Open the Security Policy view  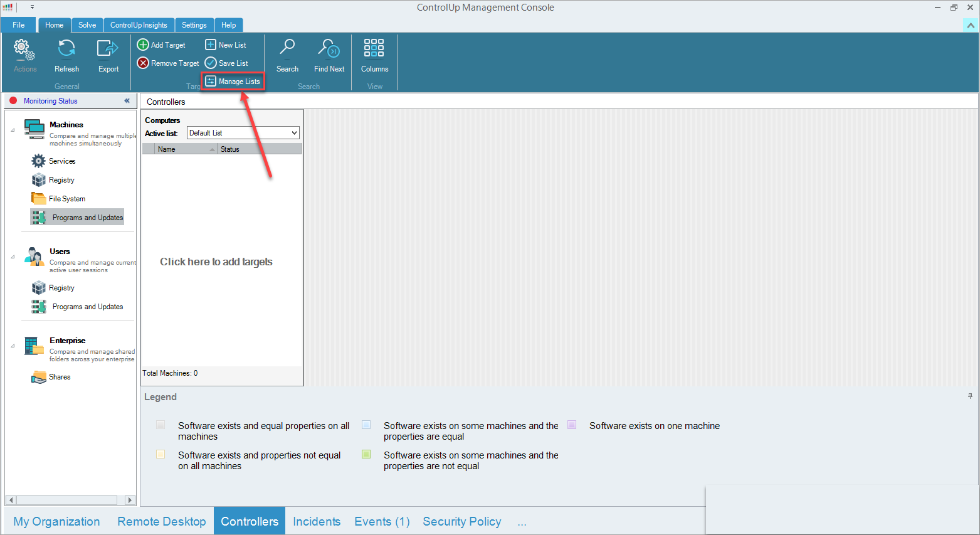[462, 522]
